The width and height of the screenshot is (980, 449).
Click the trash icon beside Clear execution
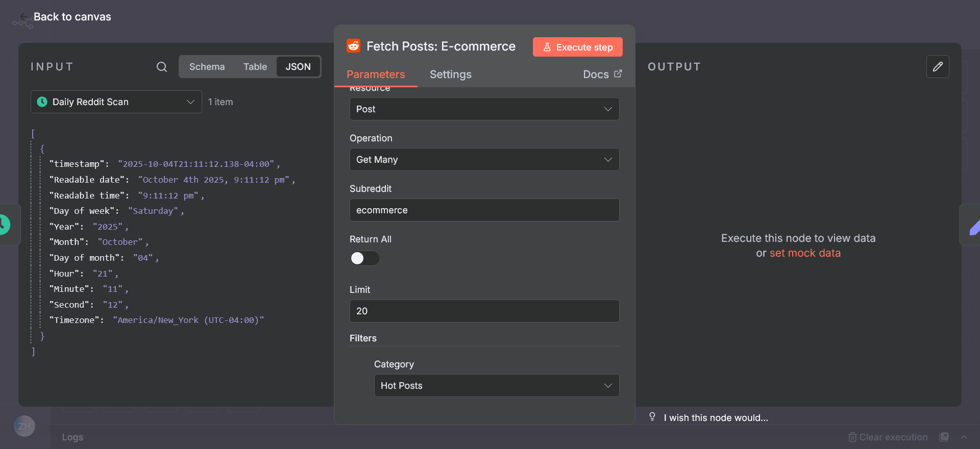[852, 437]
